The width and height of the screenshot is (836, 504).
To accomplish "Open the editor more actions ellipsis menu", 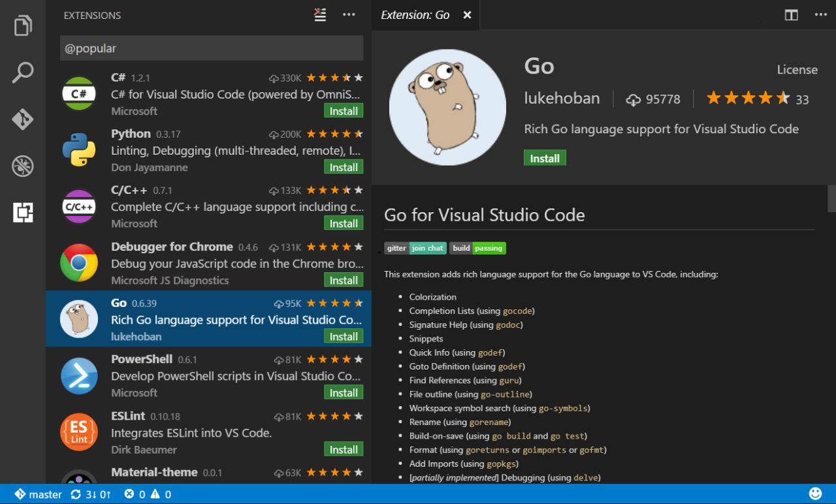I will pyautogui.click(x=820, y=15).
